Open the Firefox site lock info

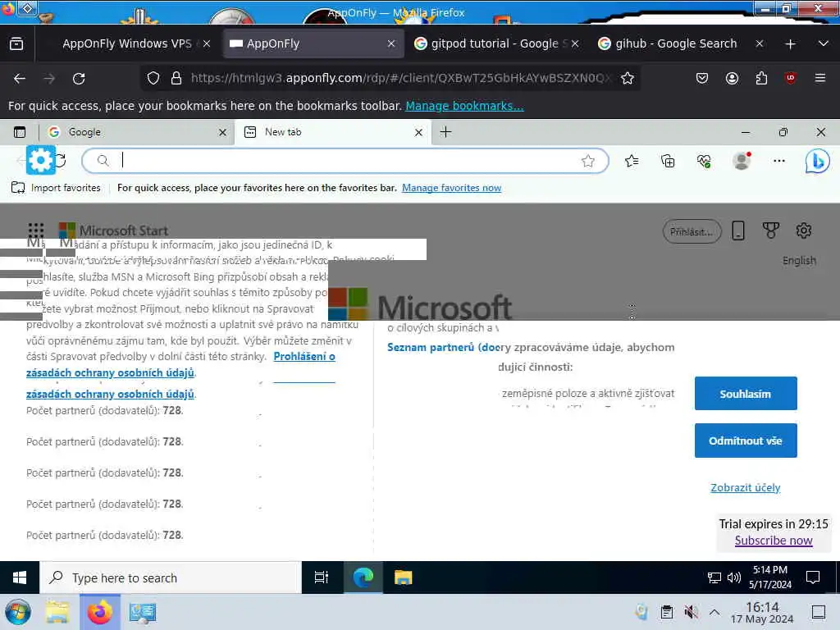point(176,78)
